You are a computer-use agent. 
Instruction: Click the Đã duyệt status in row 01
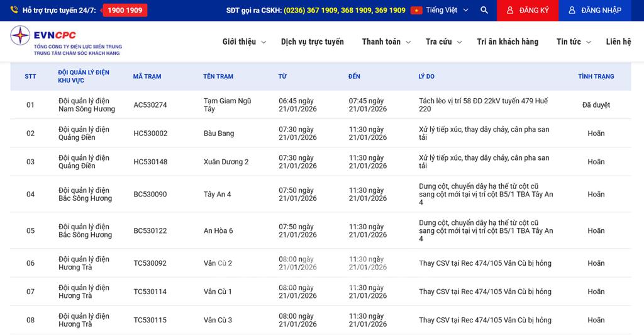[x=596, y=105]
